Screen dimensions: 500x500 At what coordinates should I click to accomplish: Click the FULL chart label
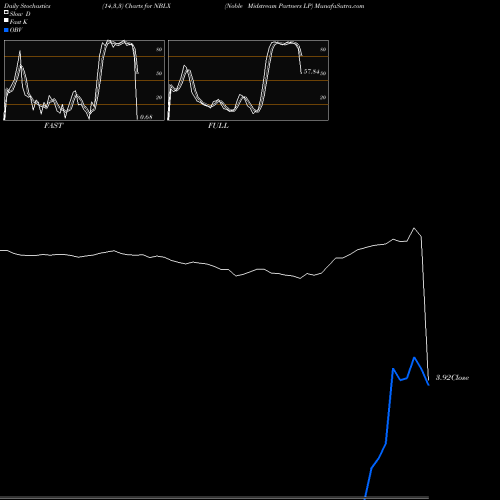tap(218, 126)
